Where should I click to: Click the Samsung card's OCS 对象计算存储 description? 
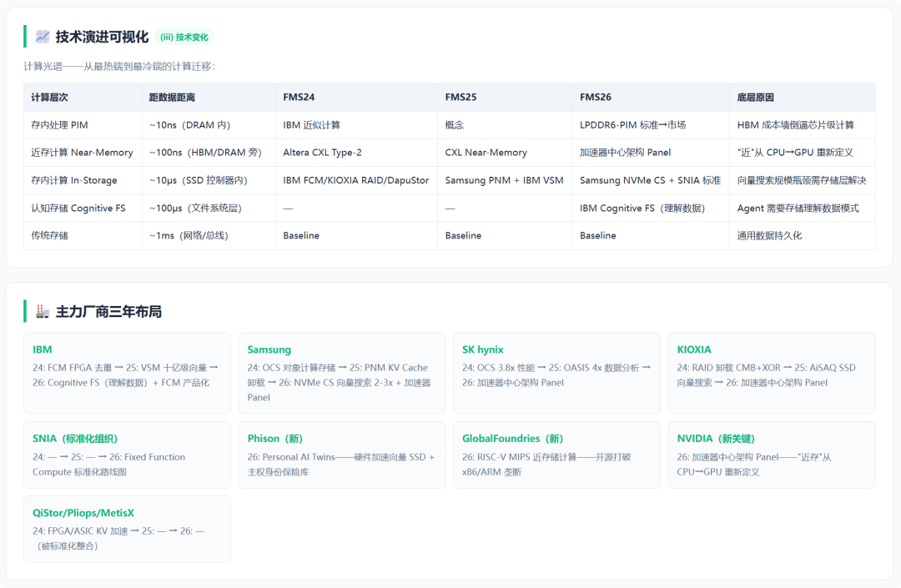point(339,383)
